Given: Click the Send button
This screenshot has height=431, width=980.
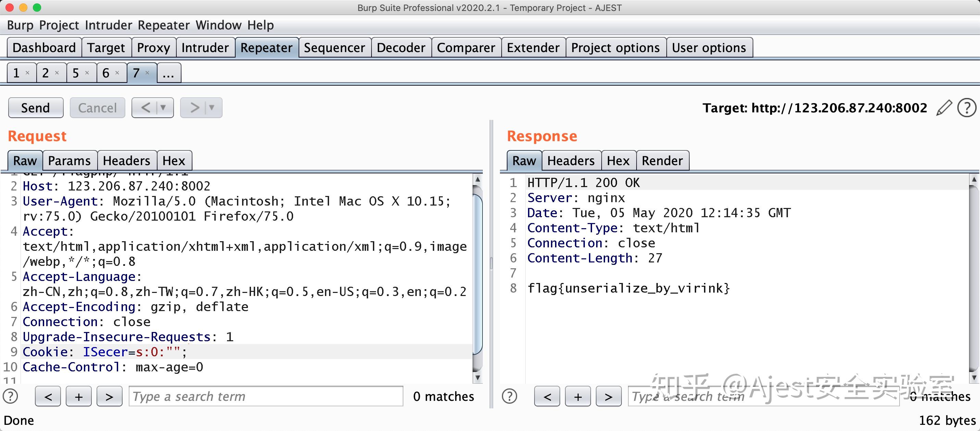Looking at the screenshot, I should coord(35,107).
